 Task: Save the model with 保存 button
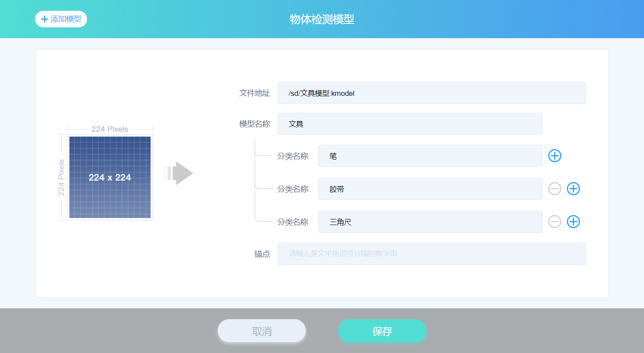382,331
